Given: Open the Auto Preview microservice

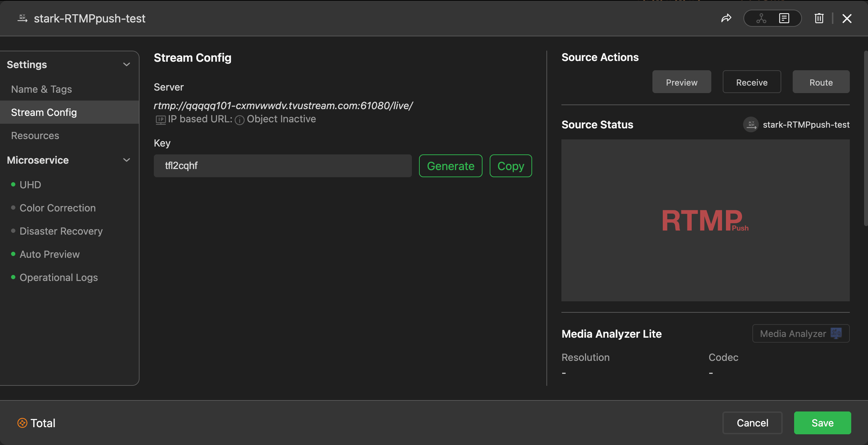Looking at the screenshot, I should click(50, 254).
